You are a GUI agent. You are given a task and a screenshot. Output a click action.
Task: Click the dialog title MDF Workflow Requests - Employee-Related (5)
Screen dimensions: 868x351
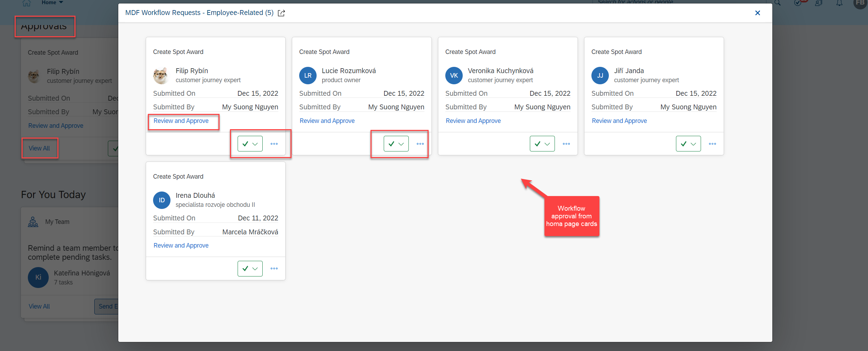pyautogui.click(x=199, y=13)
